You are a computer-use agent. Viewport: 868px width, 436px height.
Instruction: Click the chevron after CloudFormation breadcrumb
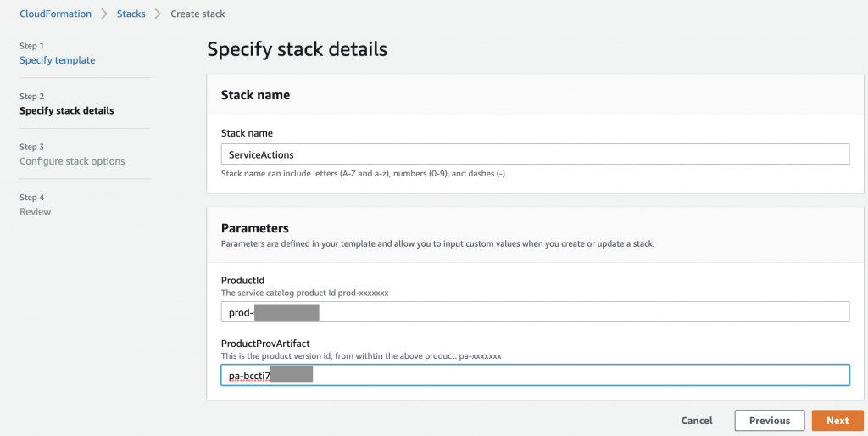[104, 14]
